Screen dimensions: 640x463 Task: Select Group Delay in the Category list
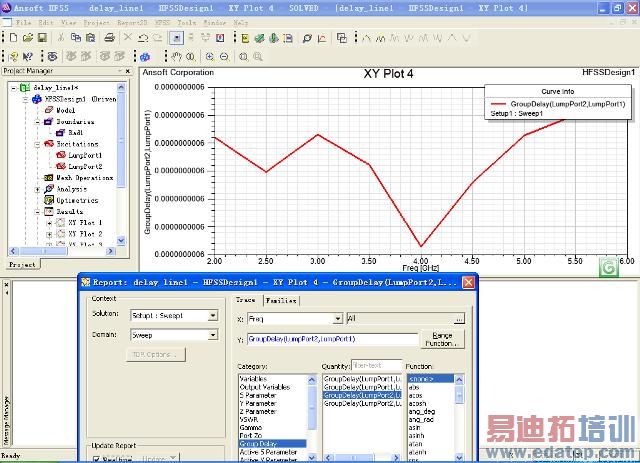point(273,444)
